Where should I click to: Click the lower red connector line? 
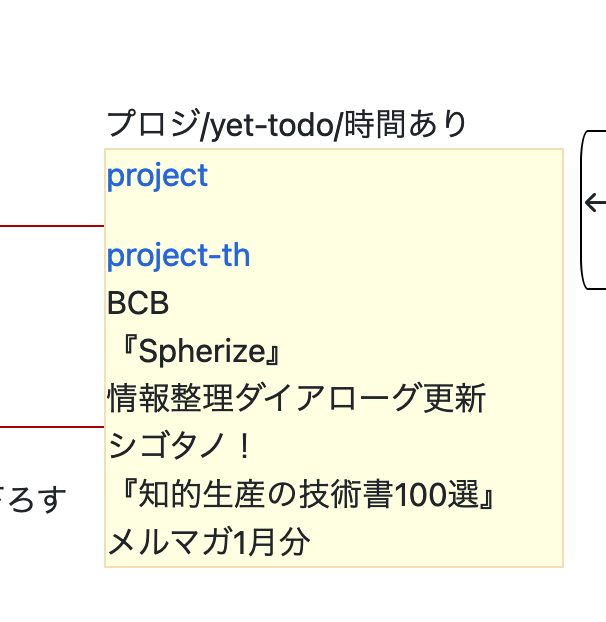[x=52, y=427]
